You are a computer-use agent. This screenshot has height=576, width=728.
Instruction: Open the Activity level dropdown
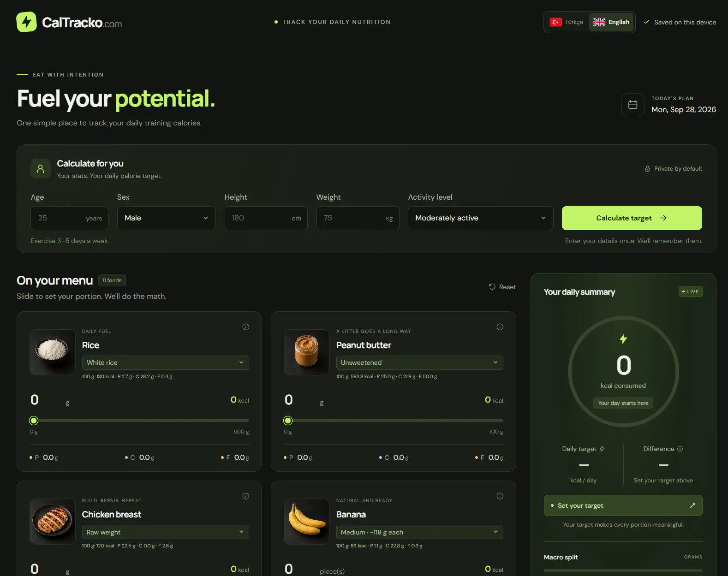(x=480, y=218)
